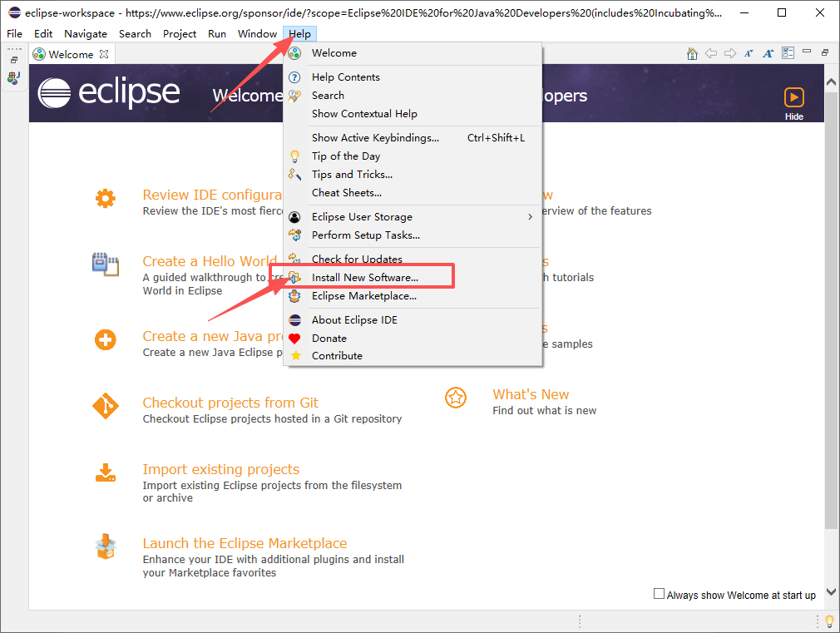Click the Contribute star icon
840x633 pixels.
296,355
